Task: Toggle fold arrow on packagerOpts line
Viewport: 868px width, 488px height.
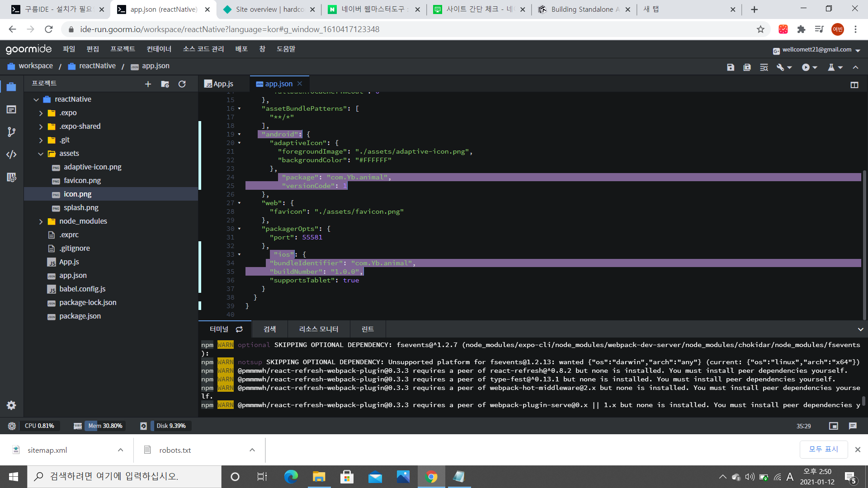Action: 239,229
